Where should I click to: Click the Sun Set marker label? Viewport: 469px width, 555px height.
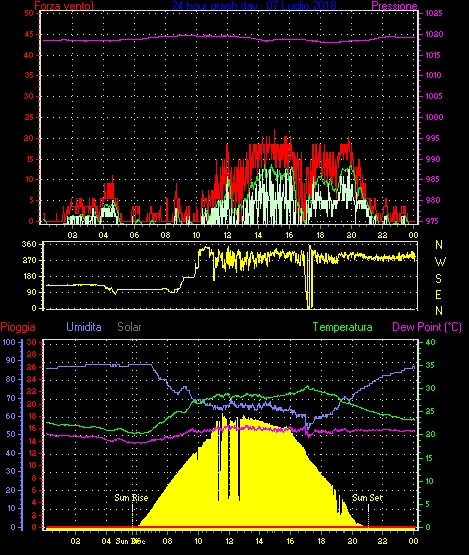click(x=367, y=498)
